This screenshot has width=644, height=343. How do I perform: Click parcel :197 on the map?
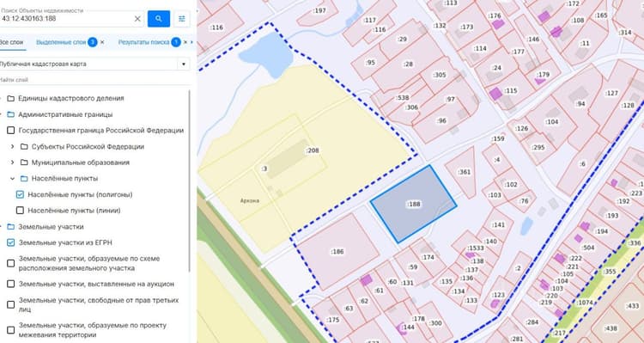click(x=319, y=10)
